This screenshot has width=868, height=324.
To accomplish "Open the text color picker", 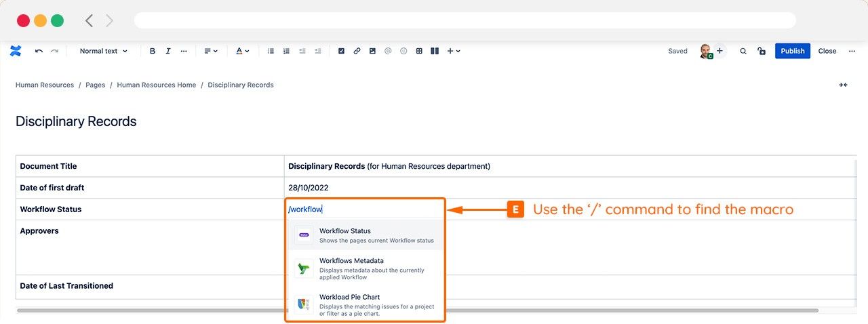I will [x=242, y=51].
